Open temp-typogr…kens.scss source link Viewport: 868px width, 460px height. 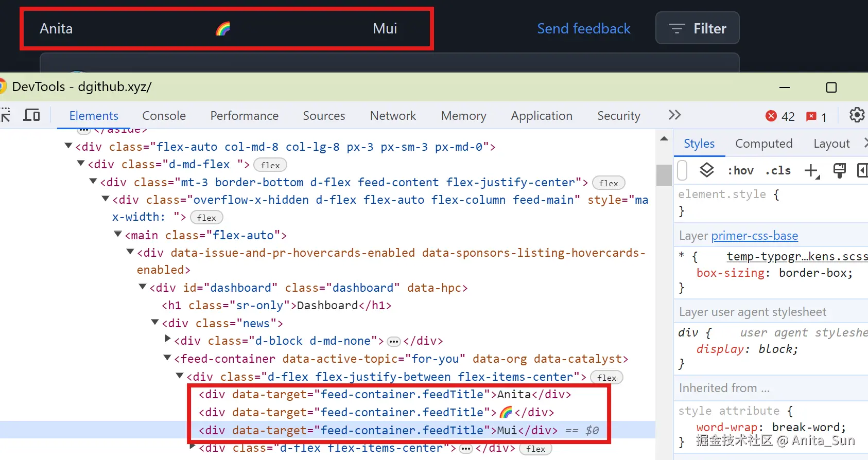coord(797,256)
